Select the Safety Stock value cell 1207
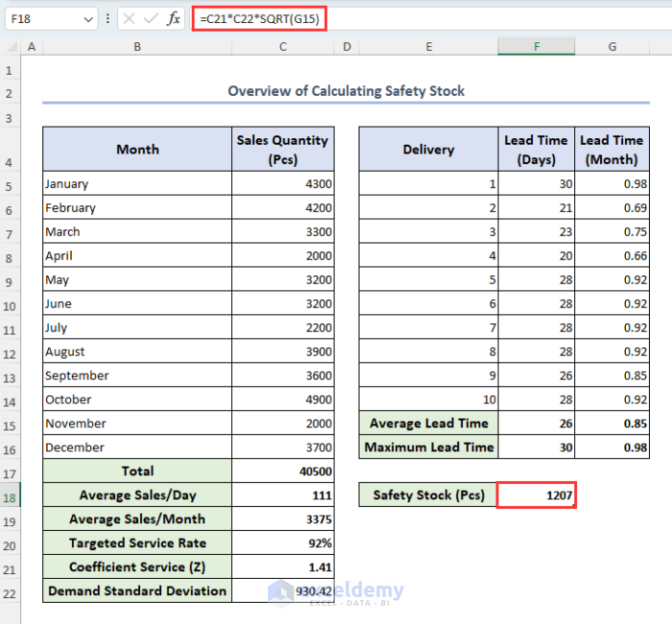This screenshot has height=624, width=672. [537, 495]
